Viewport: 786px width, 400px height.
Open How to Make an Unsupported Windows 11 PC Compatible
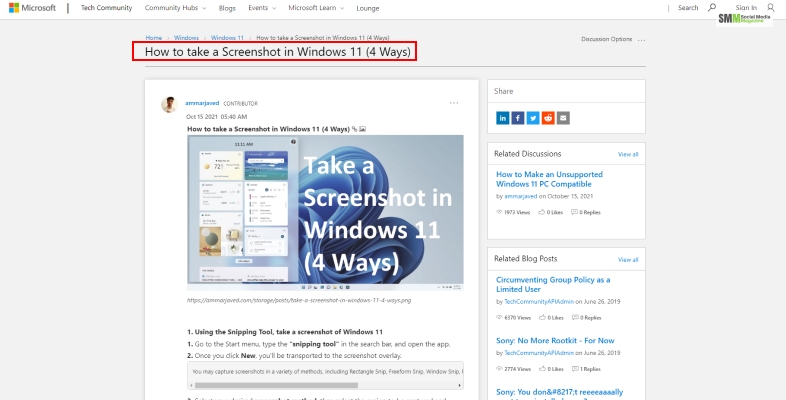click(x=549, y=179)
